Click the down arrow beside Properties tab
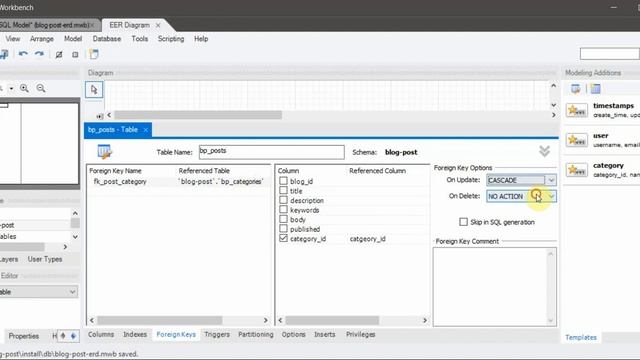This screenshot has height=360, width=640. tap(73, 336)
